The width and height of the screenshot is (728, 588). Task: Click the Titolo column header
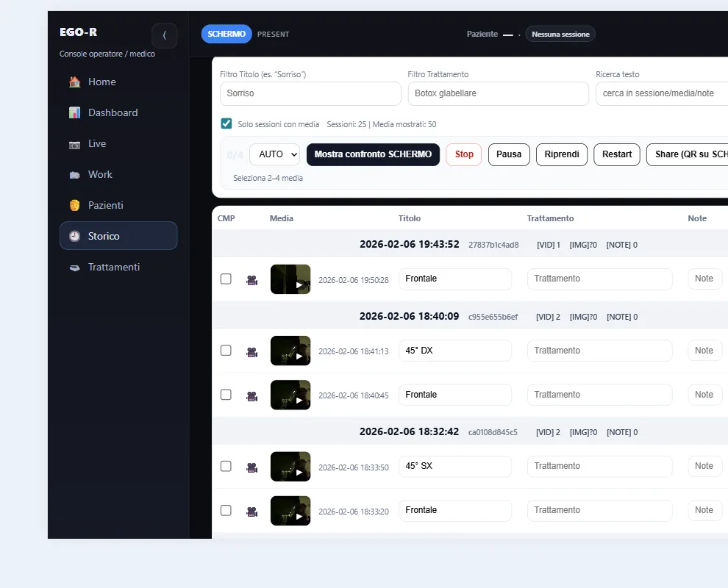click(410, 218)
